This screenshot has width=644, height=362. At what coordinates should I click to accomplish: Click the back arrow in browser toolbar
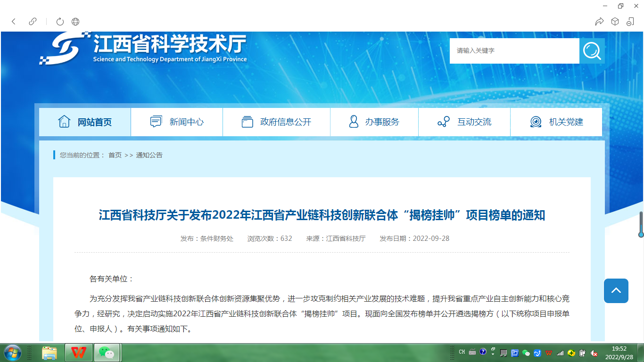click(x=14, y=21)
